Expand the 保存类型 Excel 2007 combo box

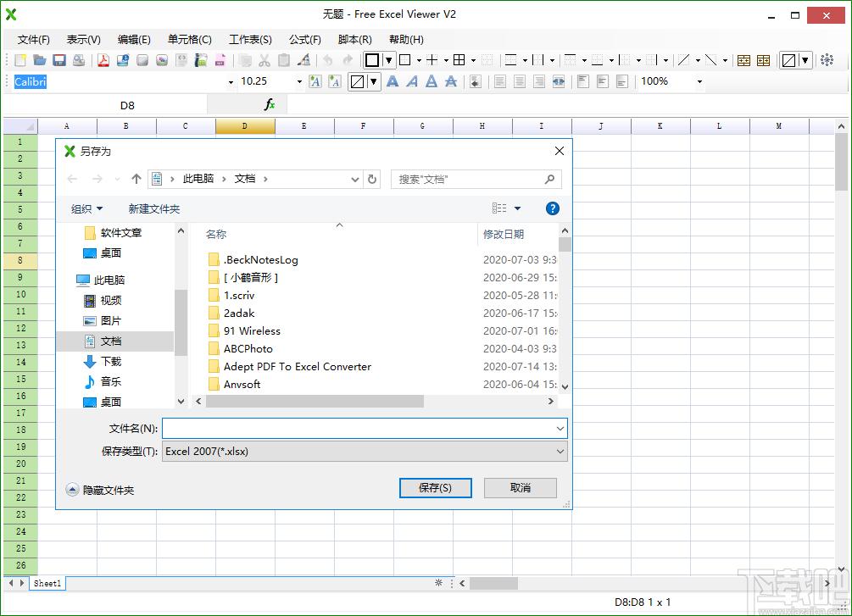pyautogui.click(x=365, y=452)
